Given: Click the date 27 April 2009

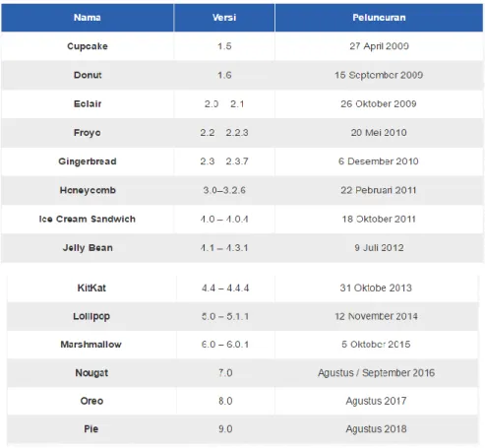Looking at the screenshot, I should 379,46.
